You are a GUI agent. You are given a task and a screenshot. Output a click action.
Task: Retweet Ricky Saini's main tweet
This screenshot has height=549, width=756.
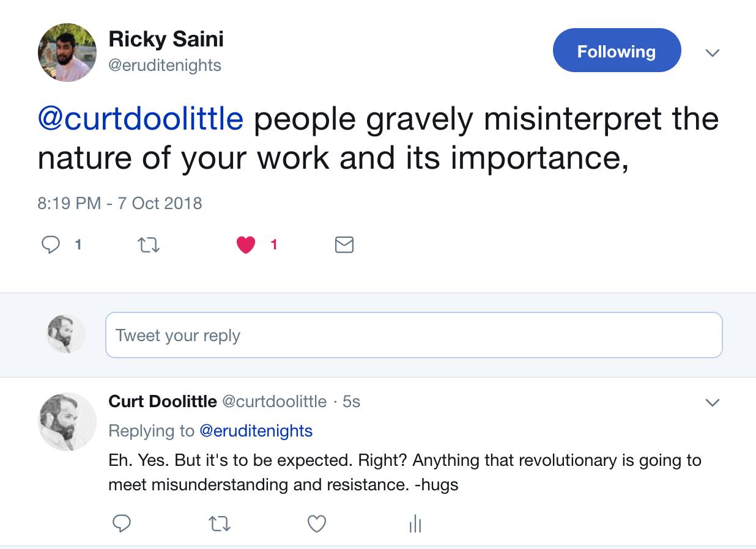coord(149,245)
